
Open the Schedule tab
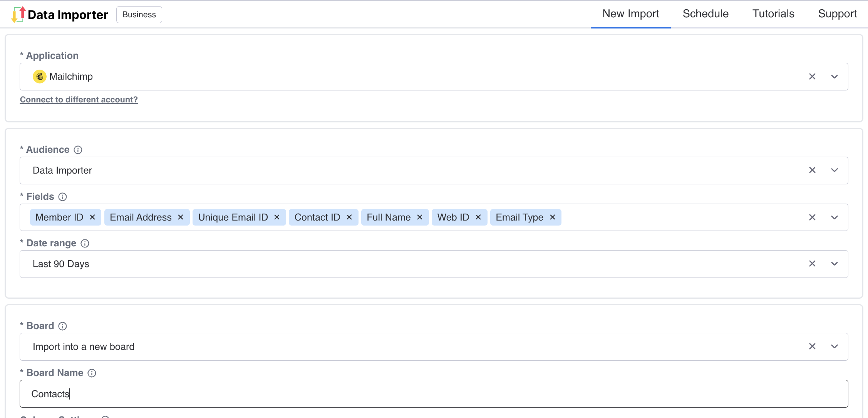(705, 14)
